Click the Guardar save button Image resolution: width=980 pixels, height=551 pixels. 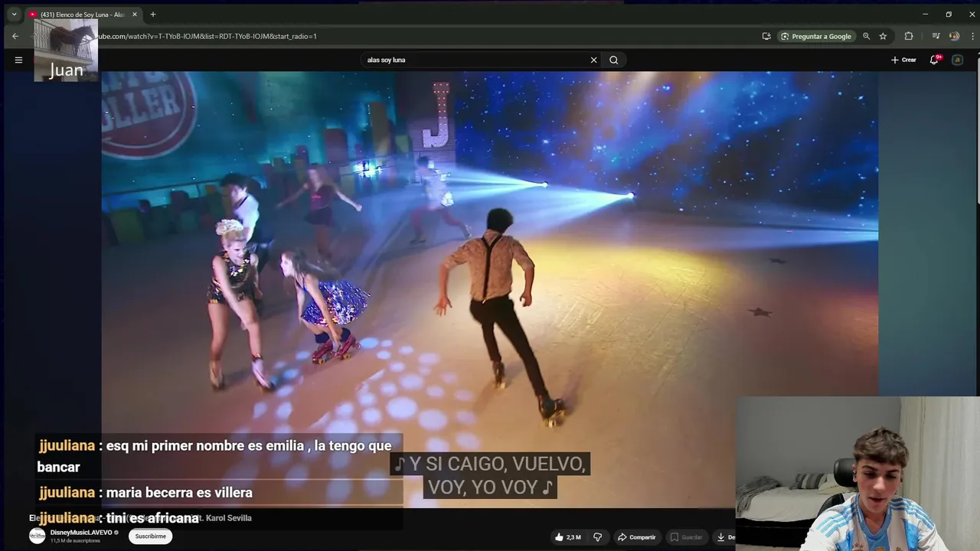tap(685, 537)
